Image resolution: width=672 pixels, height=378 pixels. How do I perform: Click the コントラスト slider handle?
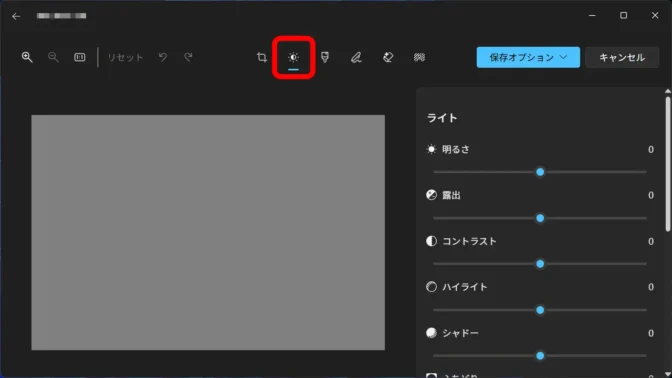coord(540,264)
